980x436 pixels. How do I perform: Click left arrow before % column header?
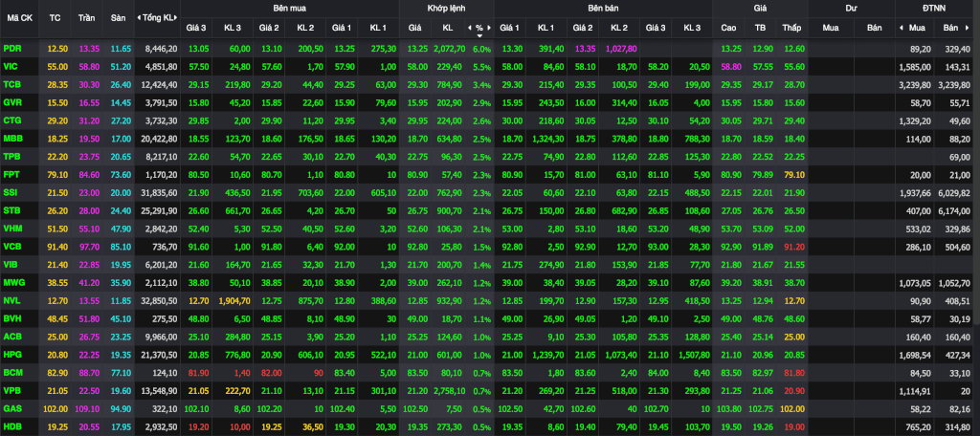coord(470,28)
